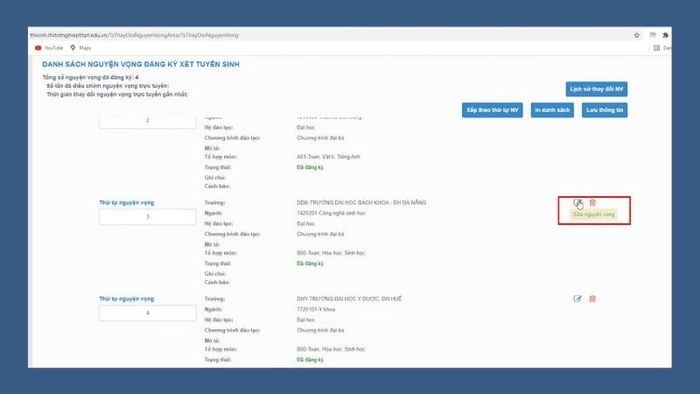Viewport: 700px width, 394px height.
Task: Select the order field containing 3
Action: tap(147, 217)
